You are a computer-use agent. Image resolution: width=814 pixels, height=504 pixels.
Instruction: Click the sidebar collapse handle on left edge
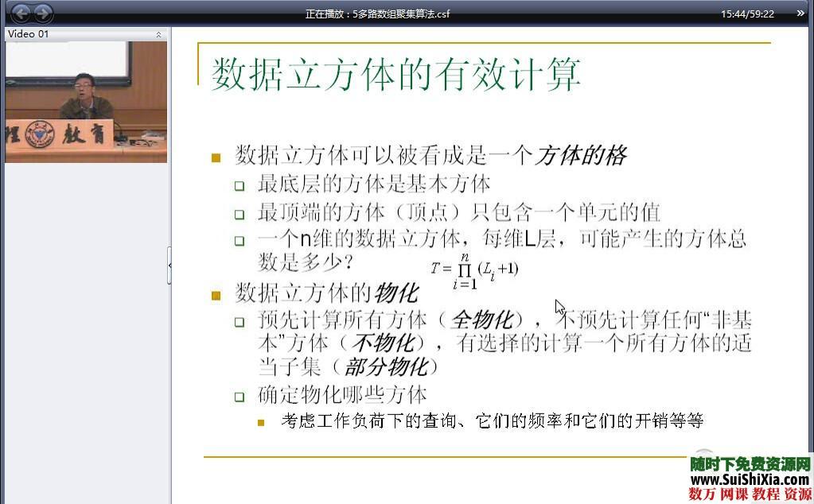(169, 266)
